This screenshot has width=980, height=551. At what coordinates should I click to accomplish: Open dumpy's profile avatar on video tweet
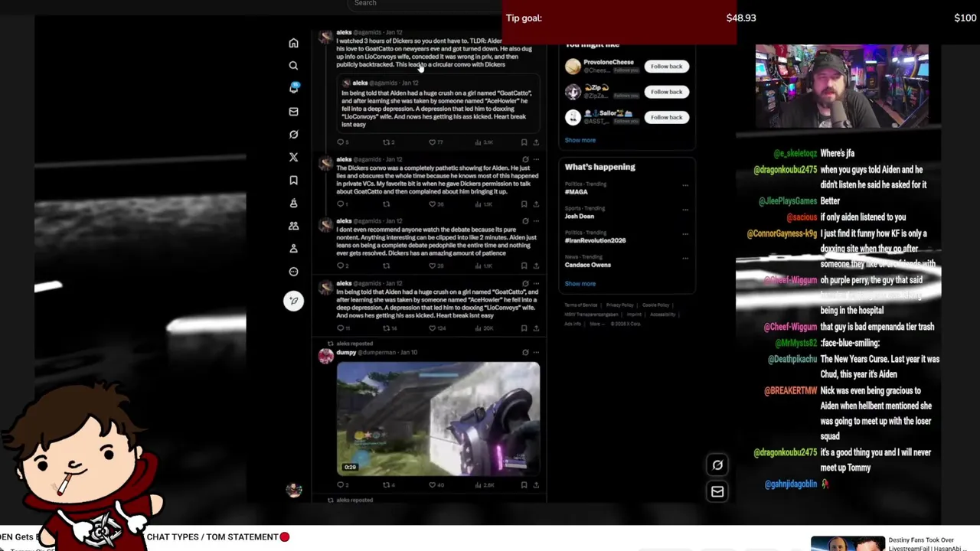(x=326, y=356)
